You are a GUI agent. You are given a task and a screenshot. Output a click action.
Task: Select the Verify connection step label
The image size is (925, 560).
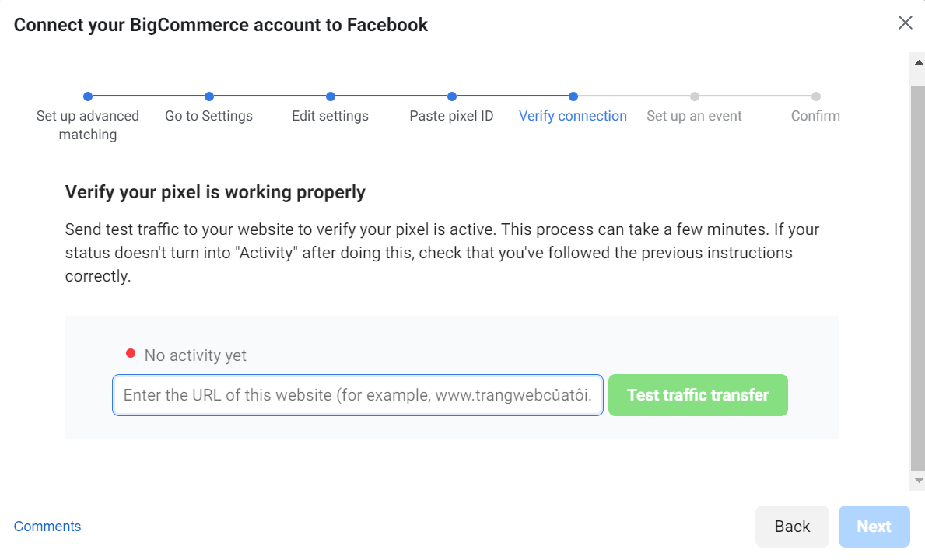tap(573, 116)
